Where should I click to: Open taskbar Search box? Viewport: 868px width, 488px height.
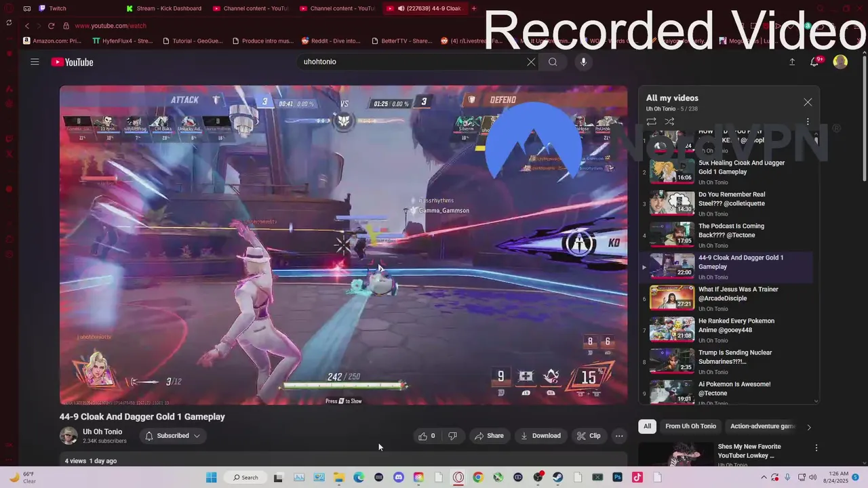tap(245, 477)
